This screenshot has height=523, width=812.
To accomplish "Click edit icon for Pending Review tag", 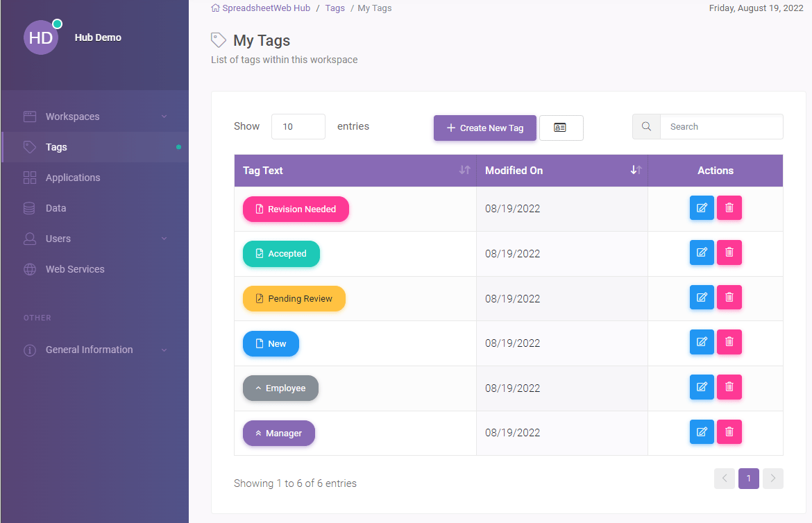I will (702, 298).
